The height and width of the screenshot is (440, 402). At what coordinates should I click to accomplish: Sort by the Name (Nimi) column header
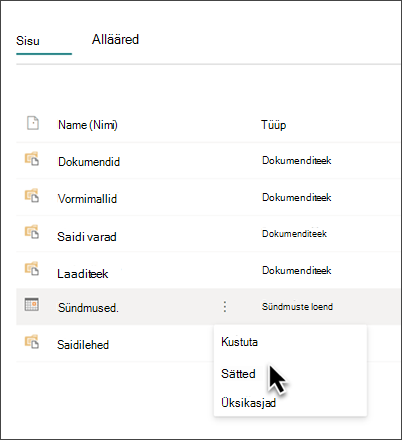[88, 125]
